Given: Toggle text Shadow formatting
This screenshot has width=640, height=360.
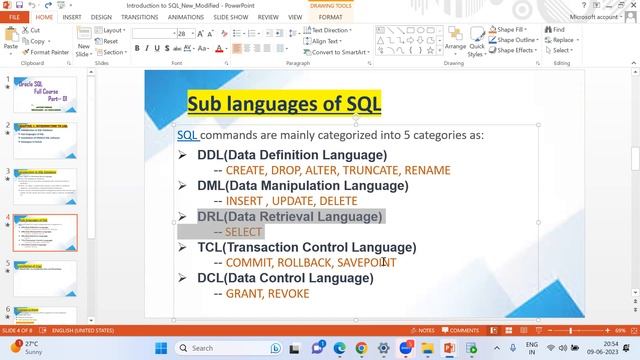Looking at the screenshot, I should click(x=167, y=49).
